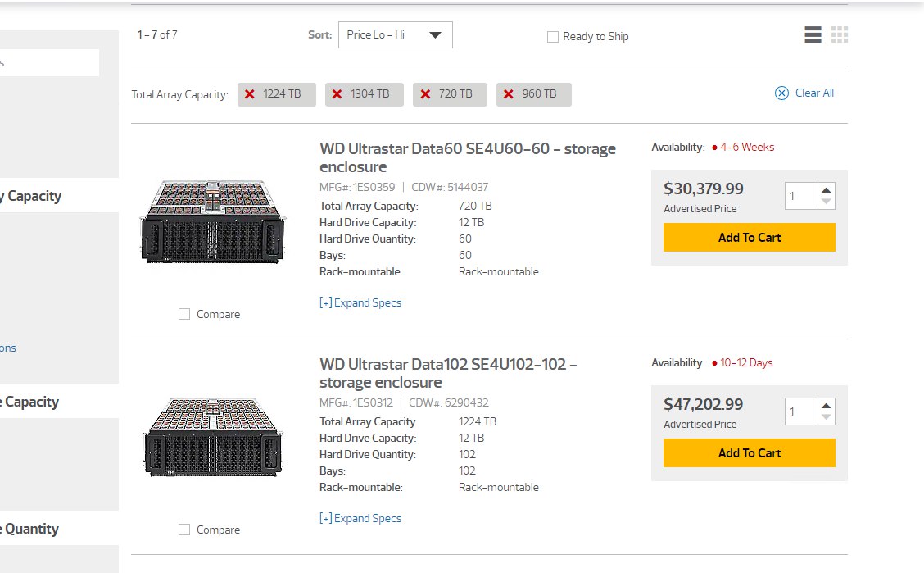Click the Data60 enclosure product image
Image resolution: width=924 pixels, height=573 pixels.
(x=213, y=221)
